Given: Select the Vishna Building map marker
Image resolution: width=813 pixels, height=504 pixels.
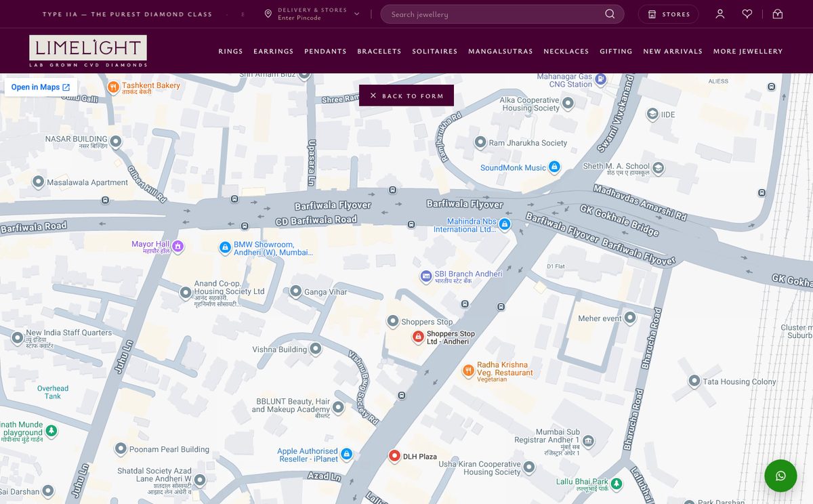Looking at the screenshot, I should [x=315, y=349].
